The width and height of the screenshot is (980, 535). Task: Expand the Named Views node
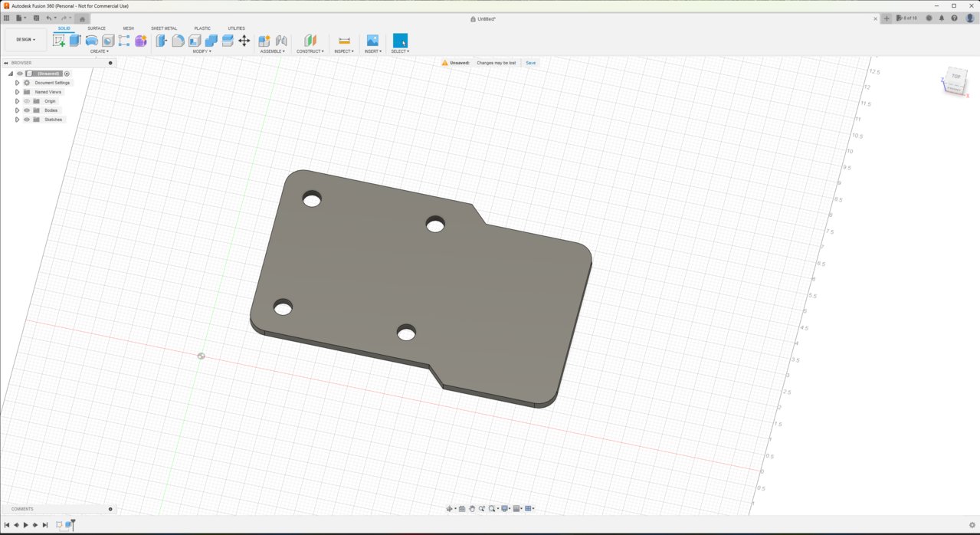point(17,92)
